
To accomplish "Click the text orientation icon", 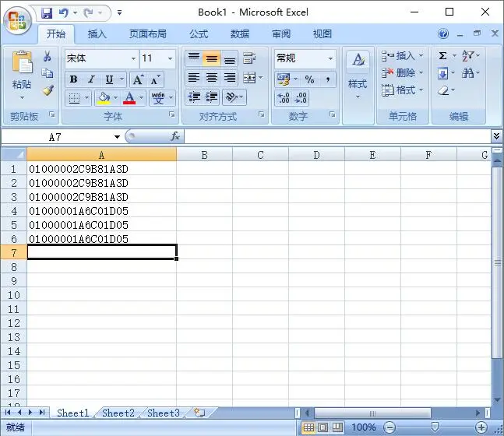I will (x=231, y=97).
